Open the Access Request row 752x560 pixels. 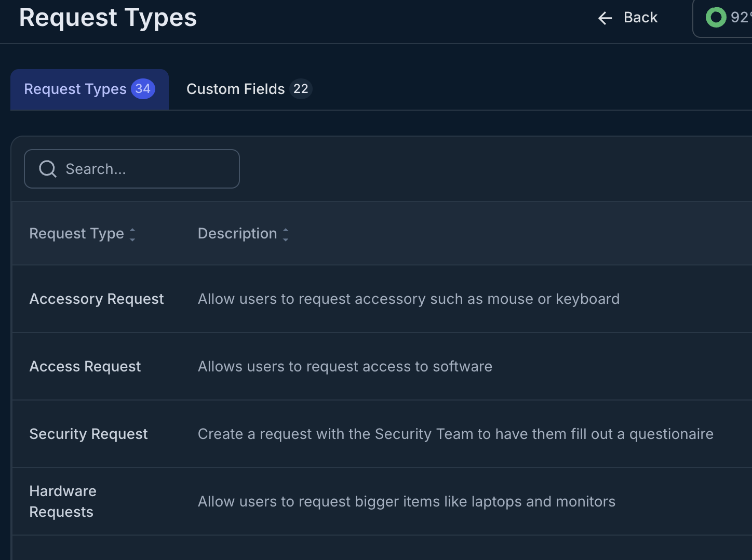tap(382, 366)
